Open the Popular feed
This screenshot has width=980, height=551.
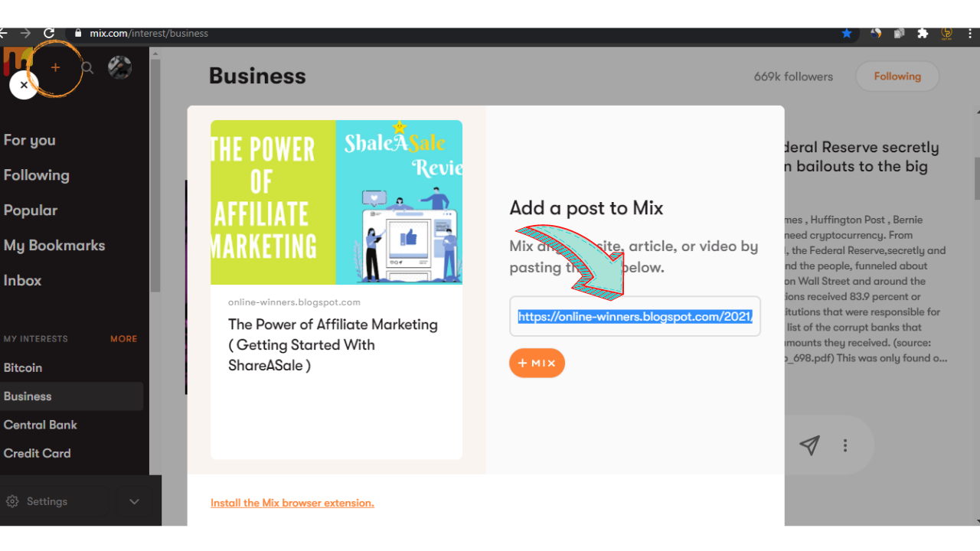(31, 210)
